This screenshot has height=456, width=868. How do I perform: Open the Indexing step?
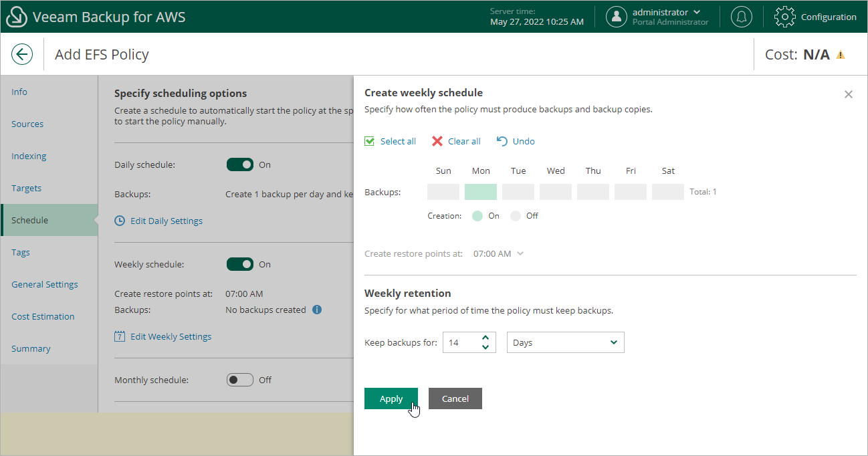click(x=49, y=156)
